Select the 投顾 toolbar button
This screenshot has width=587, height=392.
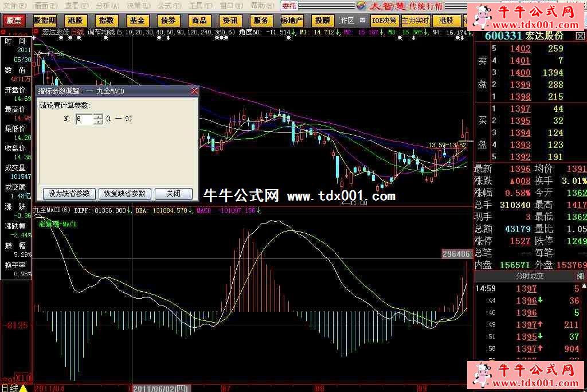tap(322, 21)
